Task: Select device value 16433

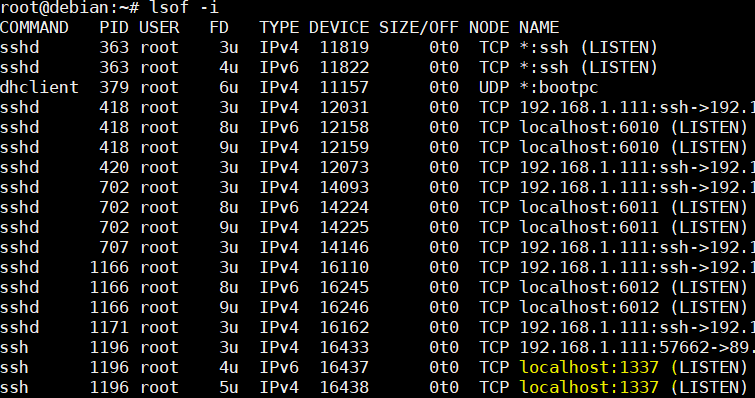Action: (x=344, y=347)
